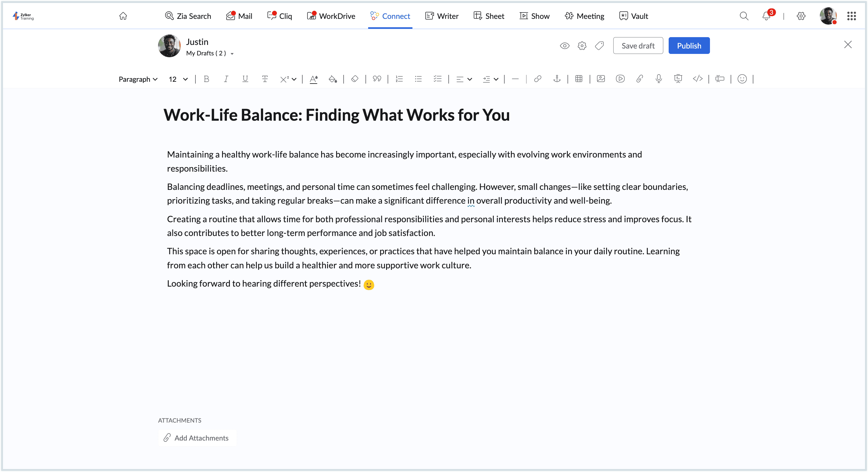
Task: Insert a table into the post
Action: pos(579,79)
